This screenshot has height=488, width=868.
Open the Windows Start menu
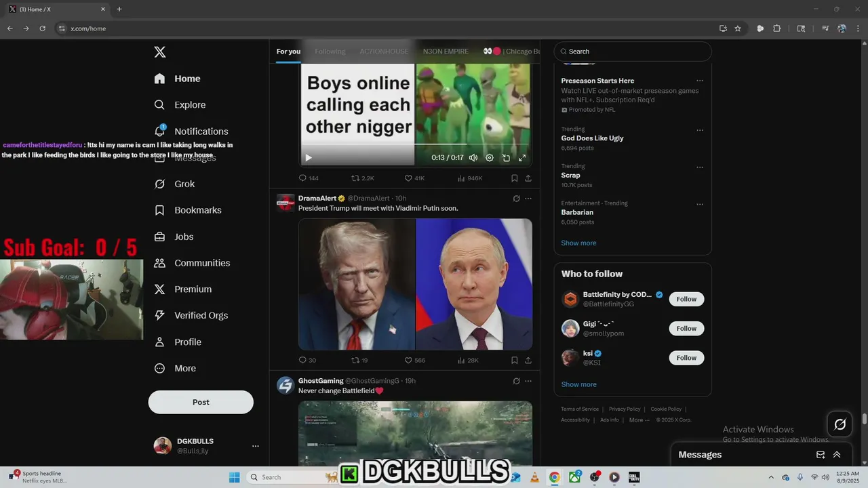pos(234,477)
